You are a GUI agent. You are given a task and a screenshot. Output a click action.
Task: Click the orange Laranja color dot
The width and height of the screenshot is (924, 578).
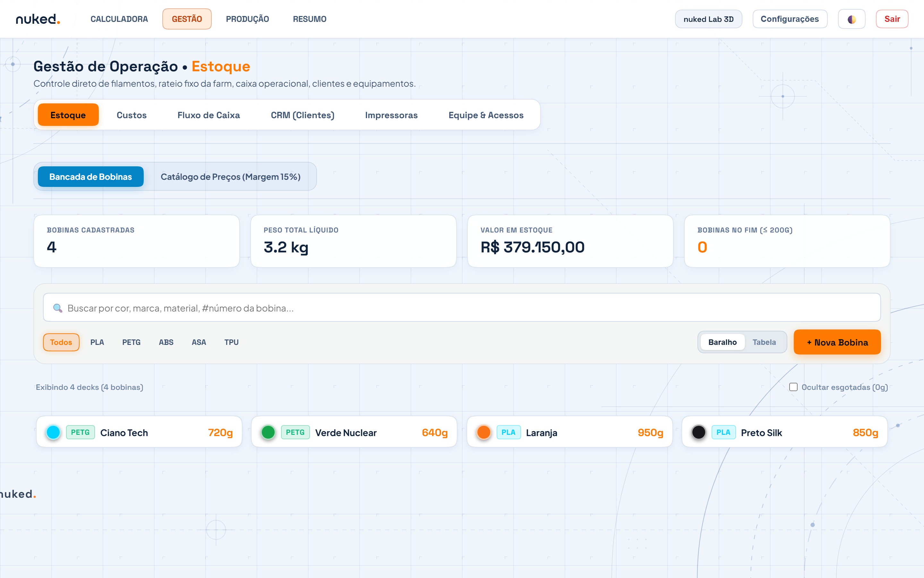(x=484, y=432)
